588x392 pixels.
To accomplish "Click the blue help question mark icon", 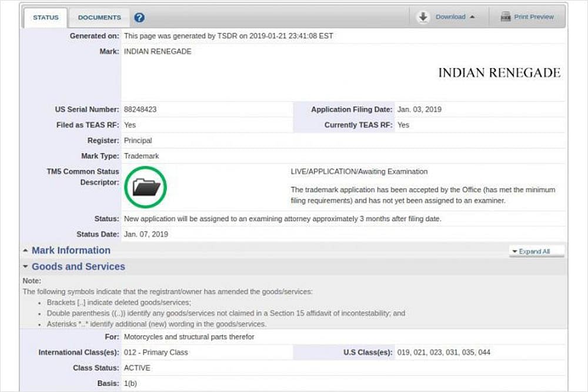I will click(139, 18).
